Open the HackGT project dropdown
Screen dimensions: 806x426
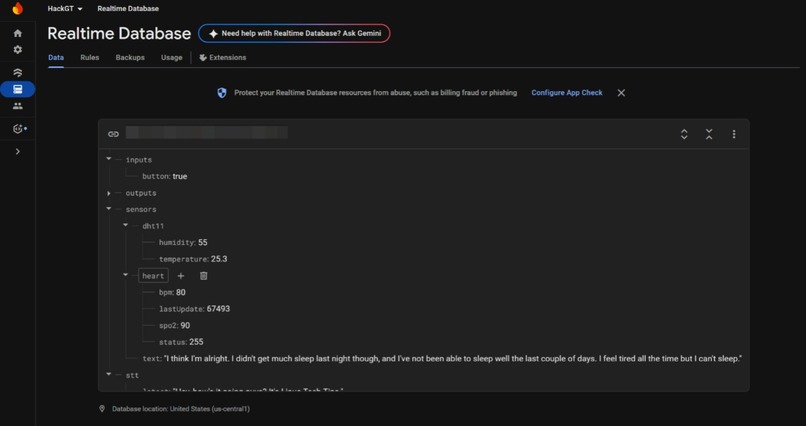[x=65, y=9]
